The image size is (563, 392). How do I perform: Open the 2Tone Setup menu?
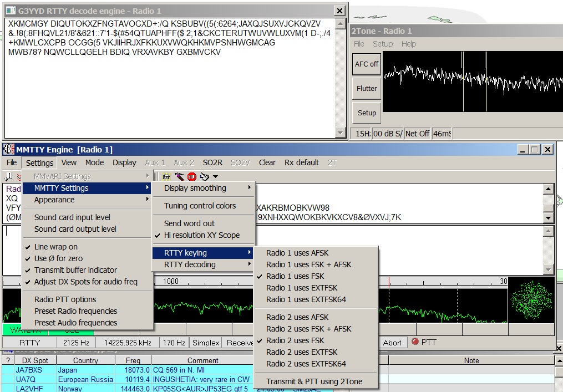382,44
